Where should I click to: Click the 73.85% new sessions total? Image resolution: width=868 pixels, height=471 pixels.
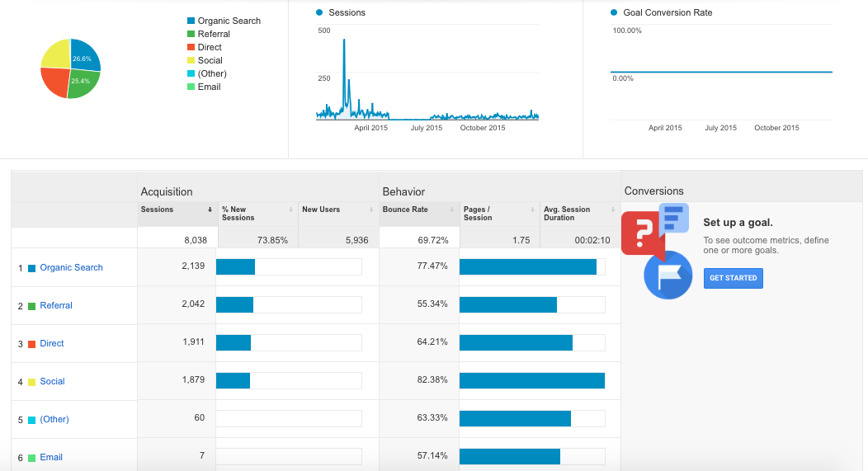click(x=272, y=240)
